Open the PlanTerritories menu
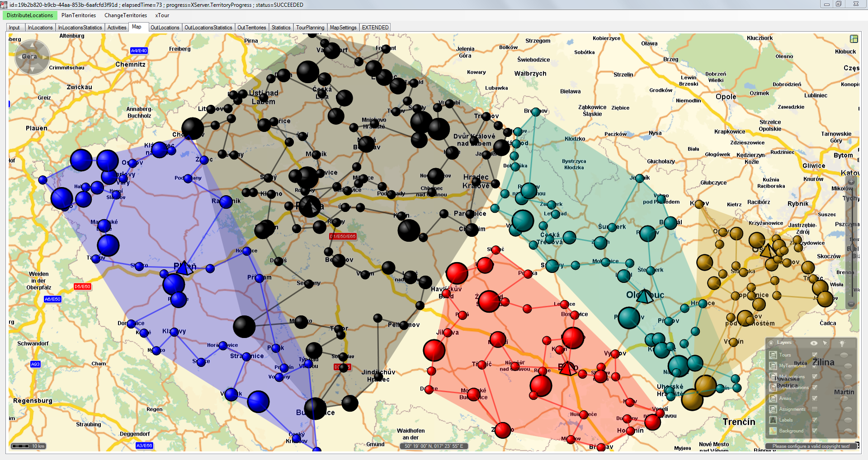Image resolution: width=868 pixels, height=460 pixels. (x=79, y=15)
